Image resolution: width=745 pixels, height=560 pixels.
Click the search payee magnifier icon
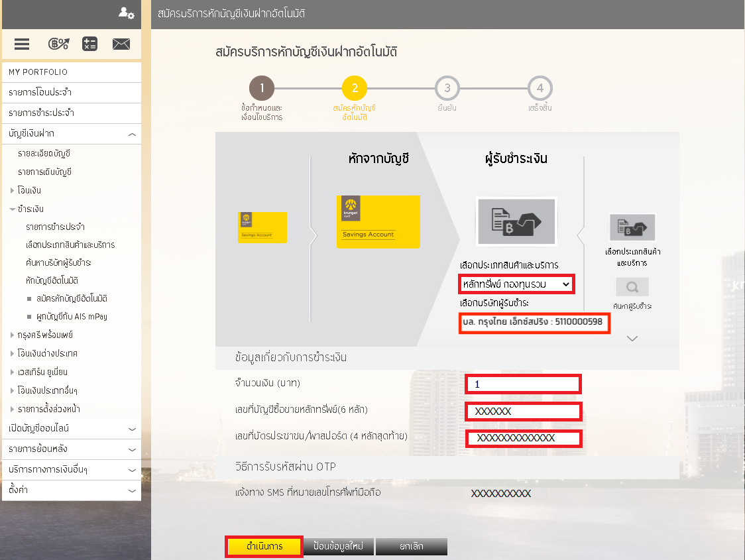click(x=632, y=287)
